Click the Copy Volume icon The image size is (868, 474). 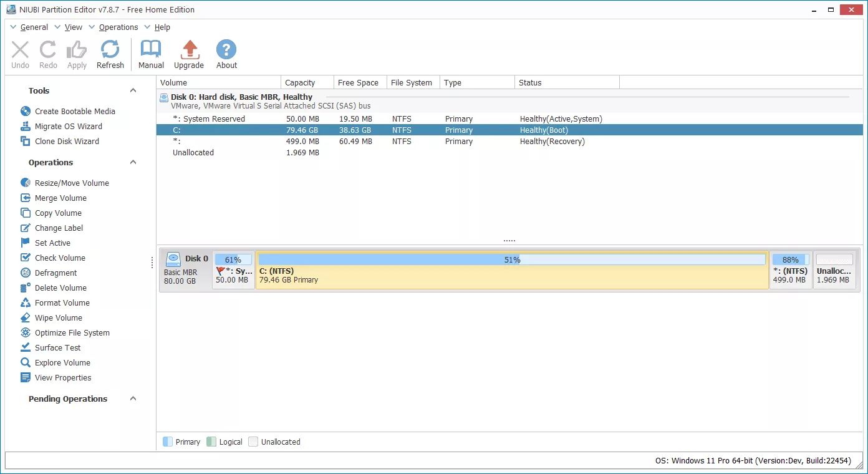point(26,213)
